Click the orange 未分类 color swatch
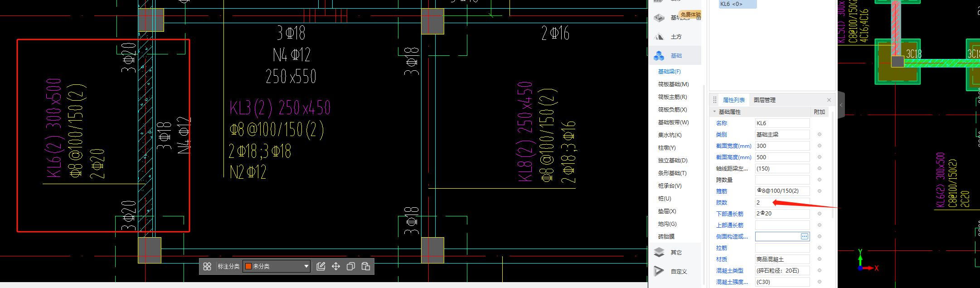The image size is (980, 288). (x=248, y=267)
